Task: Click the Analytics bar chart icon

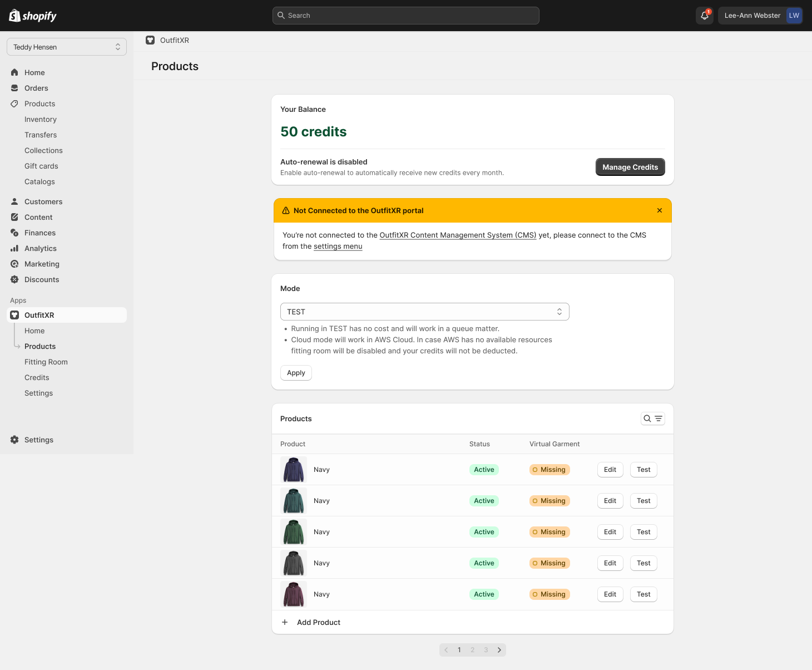Action: (x=14, y=248)
